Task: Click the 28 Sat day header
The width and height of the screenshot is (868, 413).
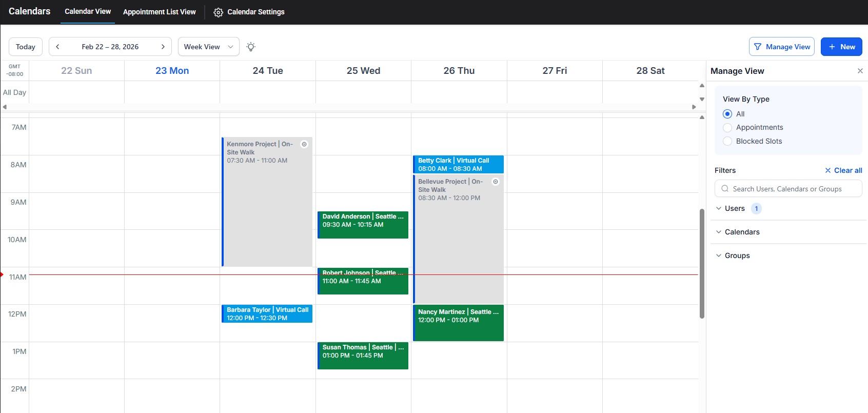Action: tap(650, 71)
